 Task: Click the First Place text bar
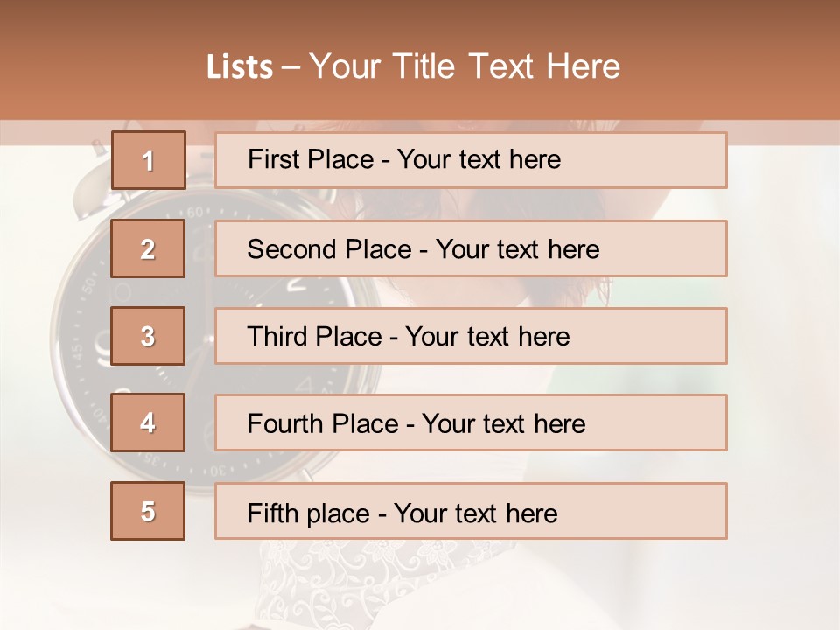[x=471, y=160]
